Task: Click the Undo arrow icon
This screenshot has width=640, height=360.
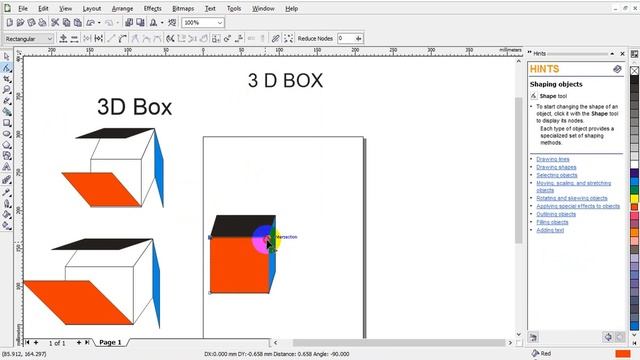Action: click(91, 22)
